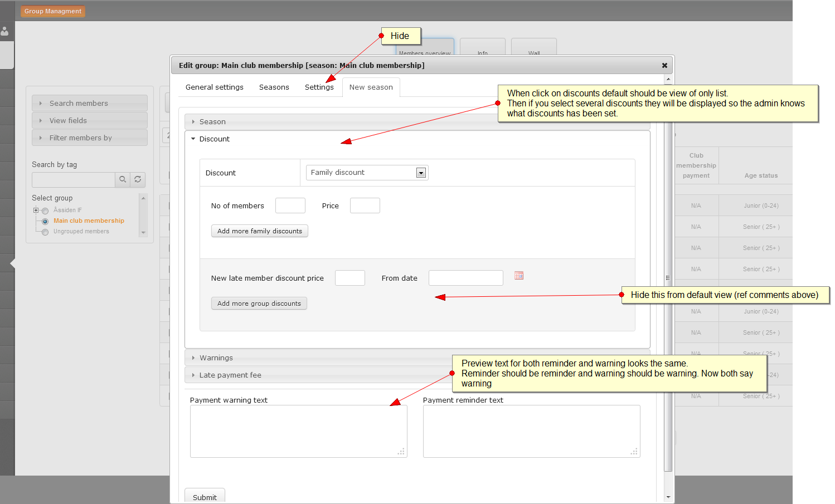The width and height of the screenshot is (835, 504).
Task: Focus the New late member discount price field
Action: point(350,278)
